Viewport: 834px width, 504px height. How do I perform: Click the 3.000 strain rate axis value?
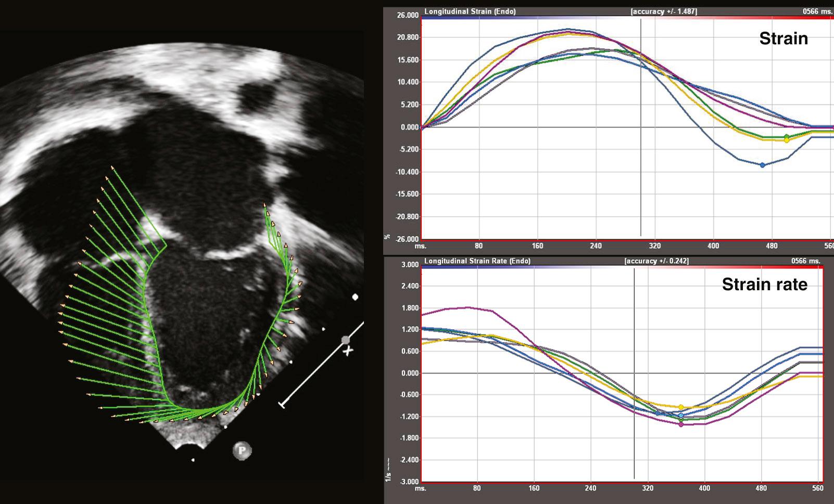410,265
